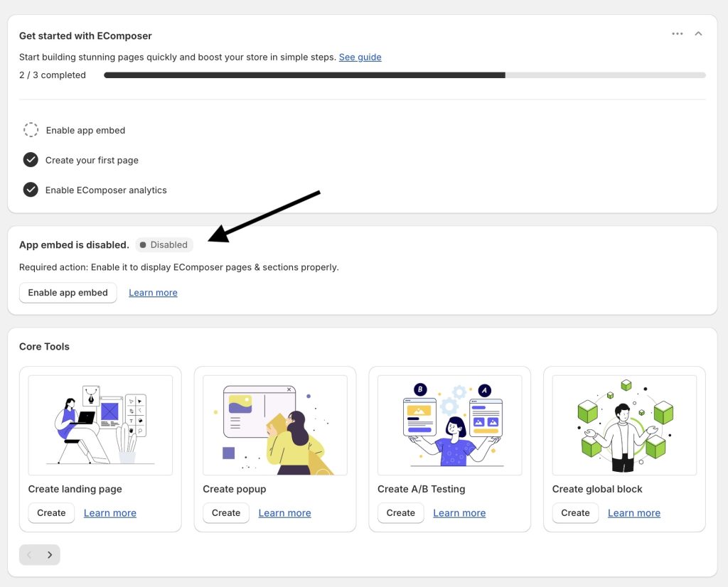Open the See guide link
This screenshot has width=728, height=587.
click(360, 57)
